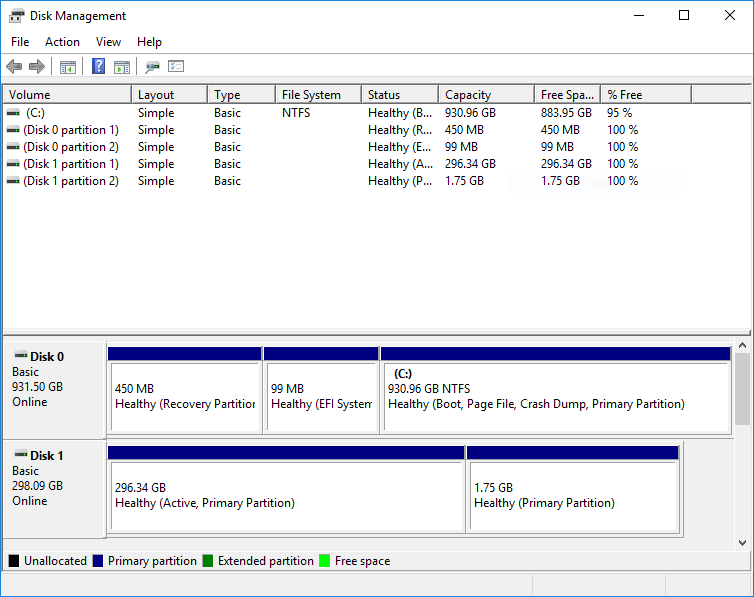Click the disk pane vertical scrollbar thumb
The width and height of the screenshot is (754, 597).
742,389
